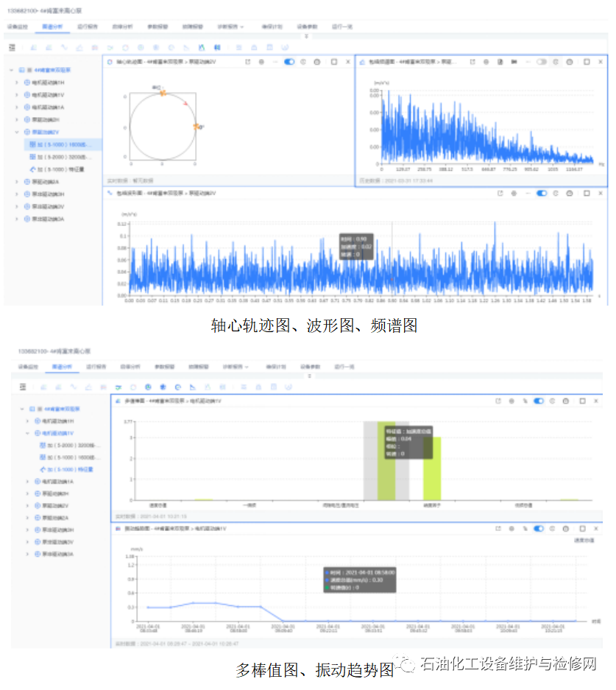Switch to the 频谱分析 tab in top bar
This screenshot has height=690, width=616.
(x=53, y=26)
